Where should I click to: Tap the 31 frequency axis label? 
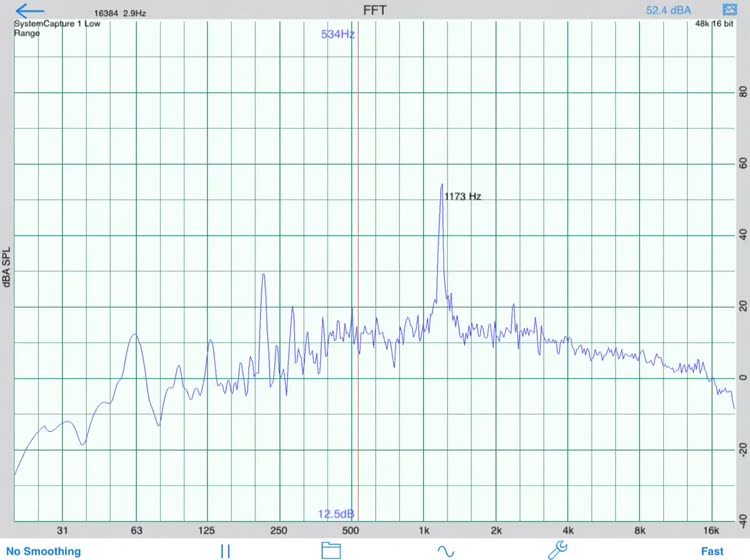point(62,530)
